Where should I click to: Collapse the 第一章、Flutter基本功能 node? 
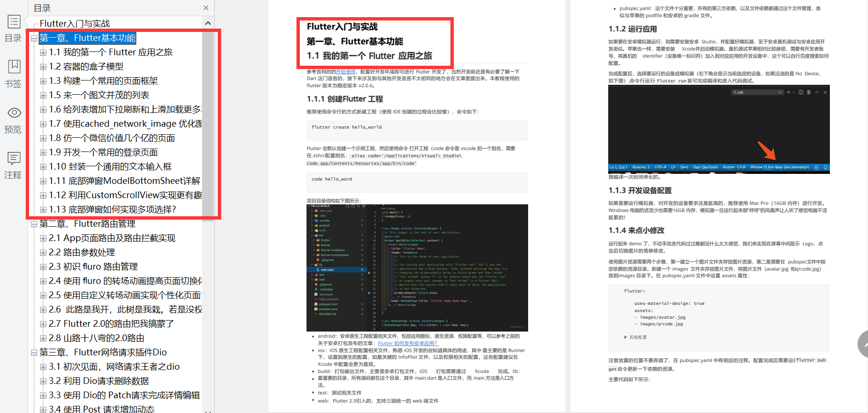(34, 38)
